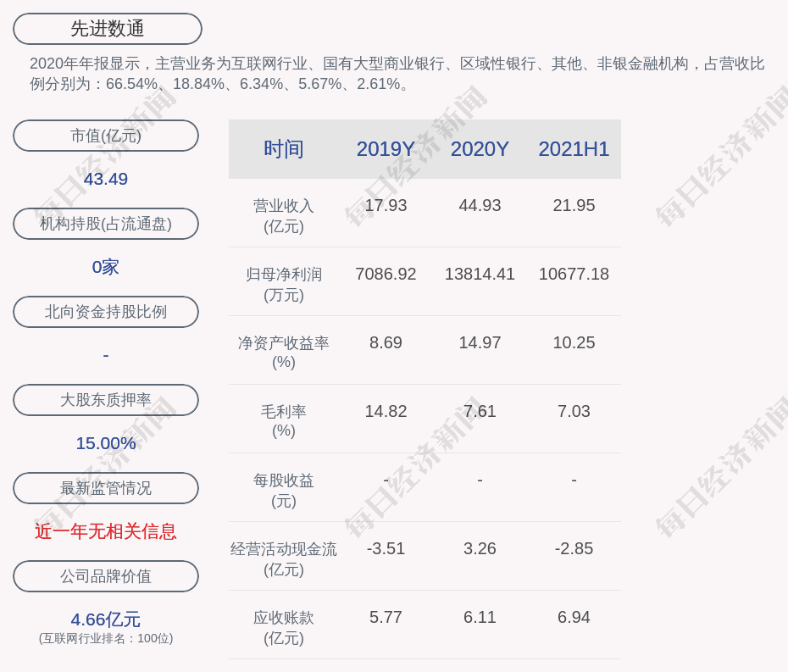
Task: Select the 归母净利润(万元) row label
Action: [x=284, y=285]
